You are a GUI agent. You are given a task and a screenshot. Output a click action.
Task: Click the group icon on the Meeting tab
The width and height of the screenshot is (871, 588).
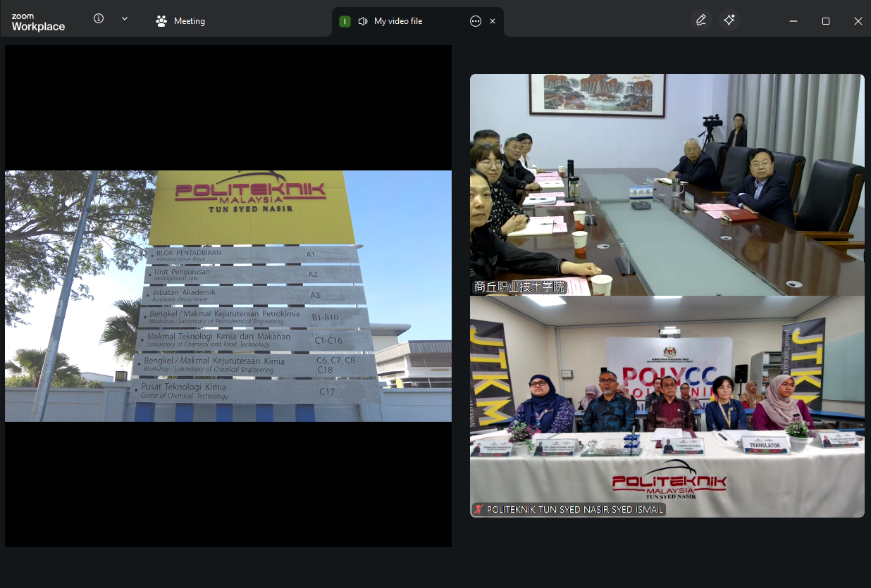tap(161, 21)
